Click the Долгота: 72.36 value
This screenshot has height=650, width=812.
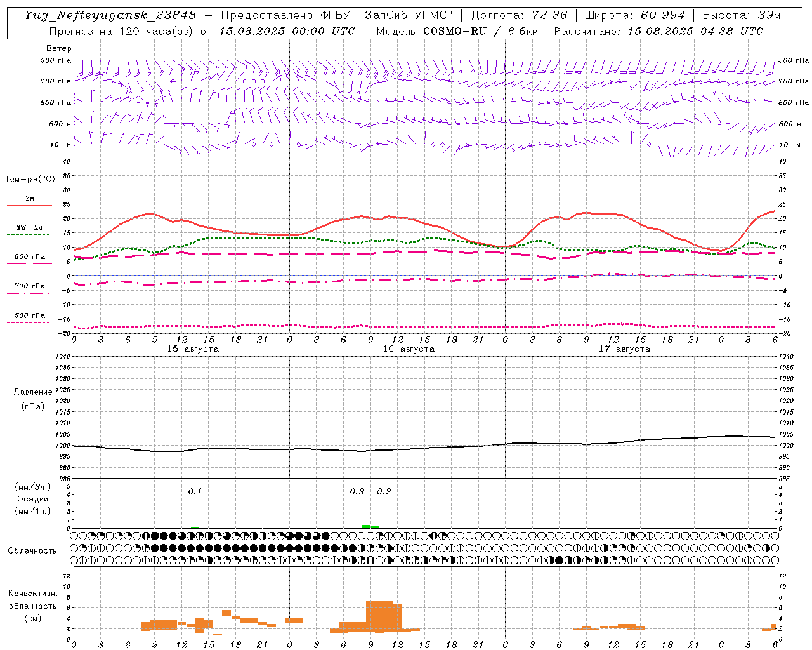coord(519,15)
